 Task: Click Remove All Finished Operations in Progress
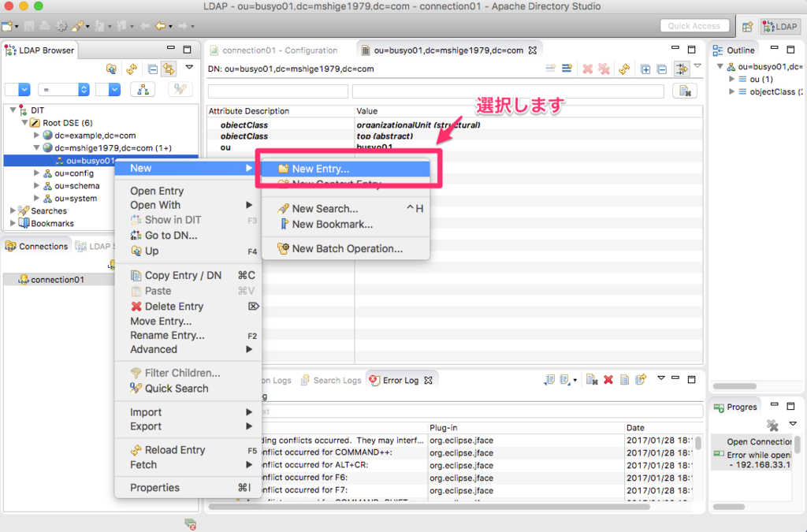[x=772, y=425]
